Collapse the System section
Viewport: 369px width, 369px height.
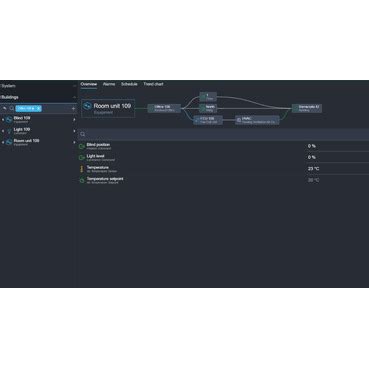[74, 86]
